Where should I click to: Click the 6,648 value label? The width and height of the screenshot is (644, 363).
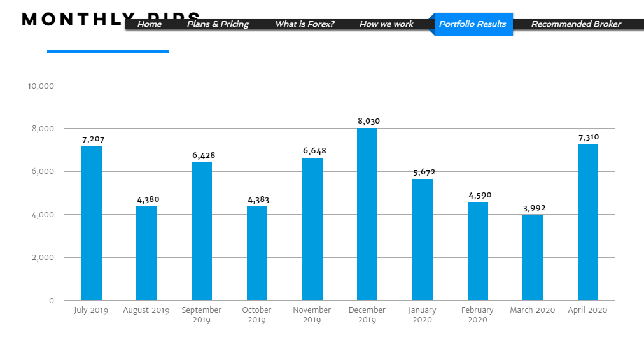coord(314,152)
